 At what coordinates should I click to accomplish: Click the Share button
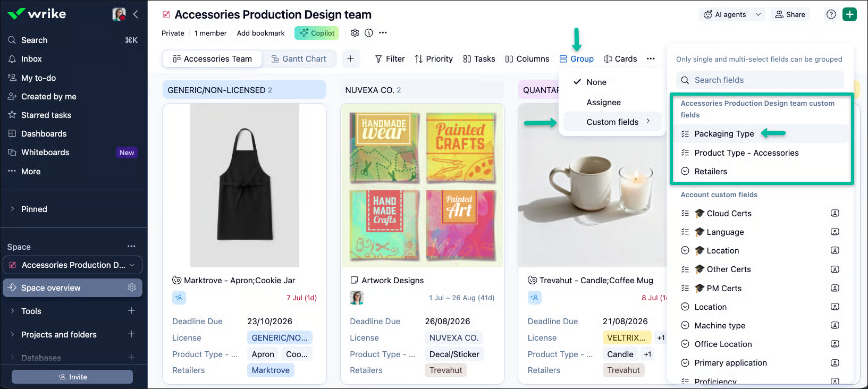click(x=790, y=14)
